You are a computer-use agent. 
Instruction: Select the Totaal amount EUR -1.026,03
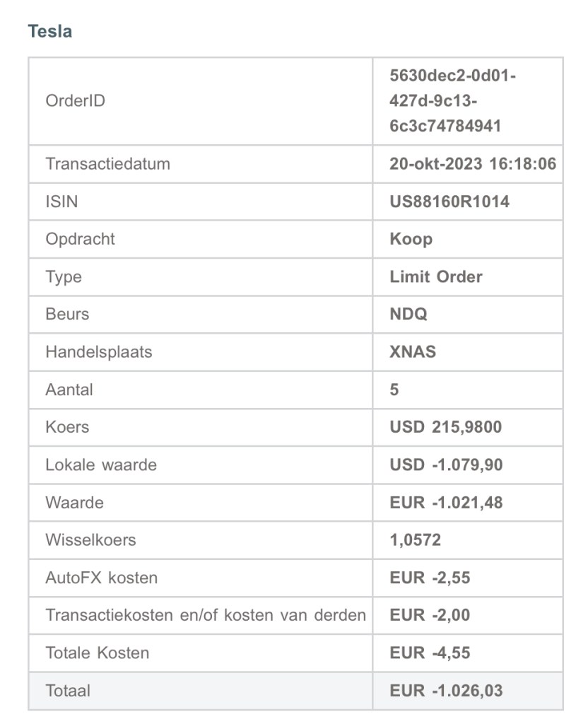click(446, 690)
